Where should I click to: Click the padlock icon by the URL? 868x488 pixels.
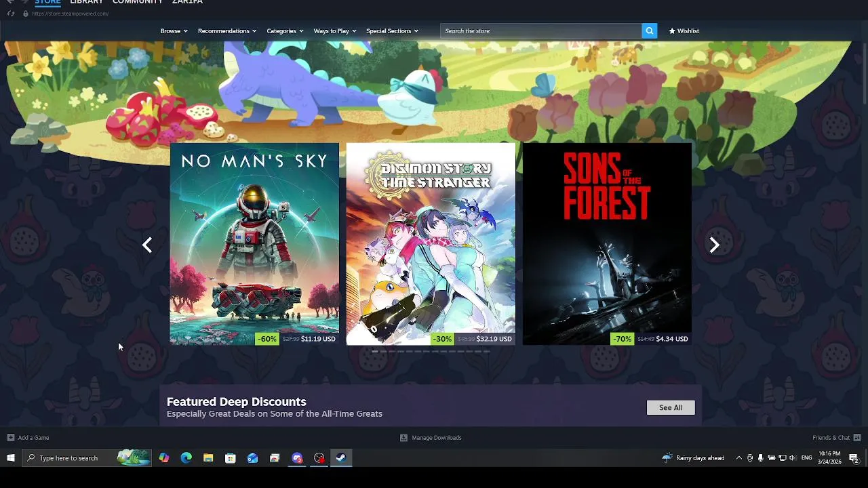pos(26,14)
